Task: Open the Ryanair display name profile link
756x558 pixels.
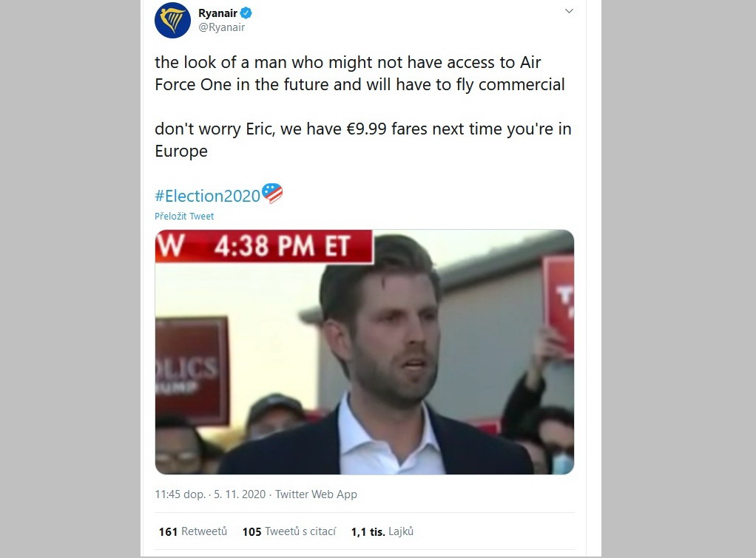Action: point(217,13)
